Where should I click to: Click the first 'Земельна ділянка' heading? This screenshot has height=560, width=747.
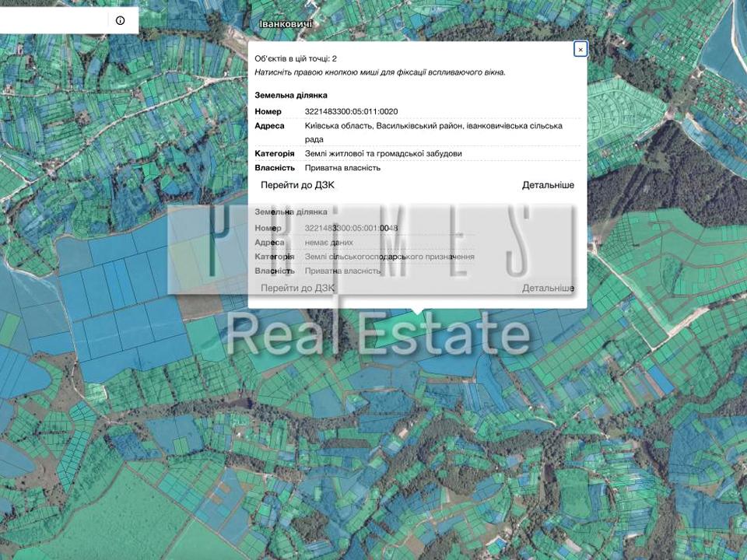point(291,95)
